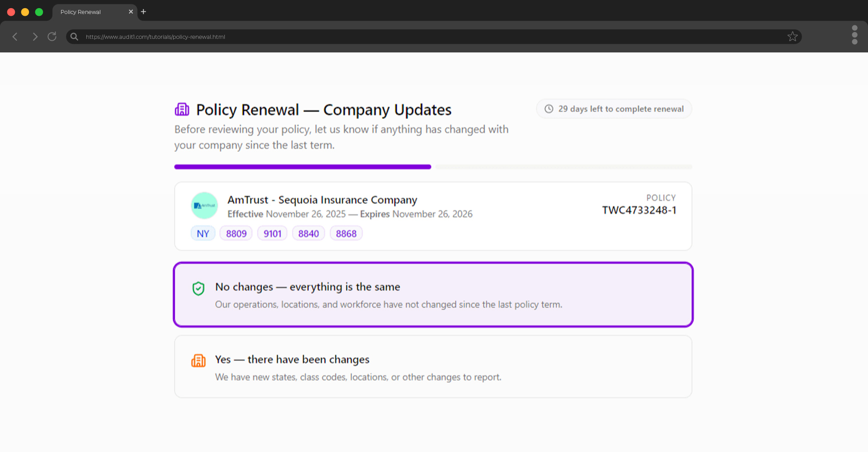Screen dimensions: 868x452
Task: Click the NY state tag
Action: [203, 233]
